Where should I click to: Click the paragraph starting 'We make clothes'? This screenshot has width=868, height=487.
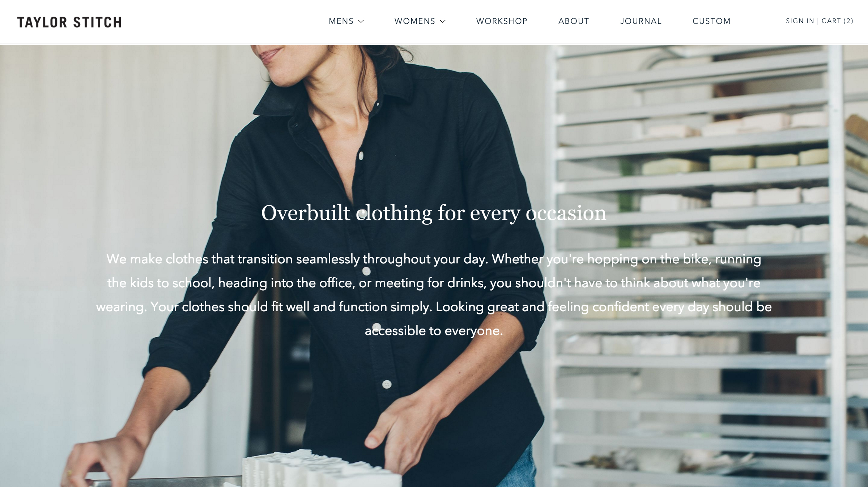pos(434,295)
